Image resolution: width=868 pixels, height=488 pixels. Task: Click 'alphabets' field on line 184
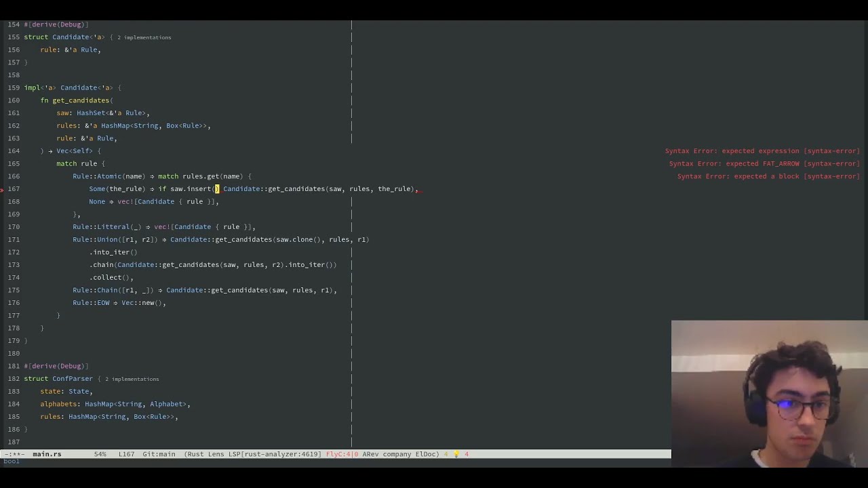pos(58,404)
